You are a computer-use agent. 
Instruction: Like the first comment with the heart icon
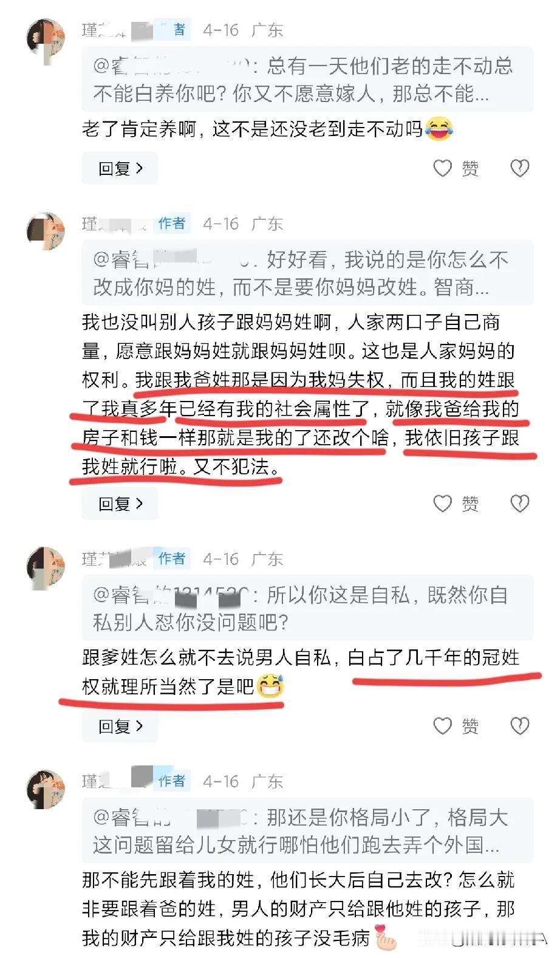pos(442,168)
